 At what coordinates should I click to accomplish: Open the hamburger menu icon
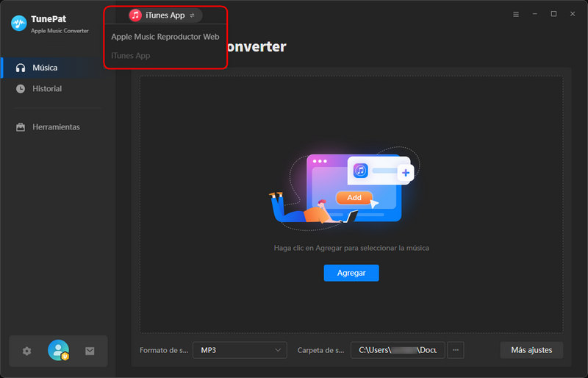pyautogui.click(x=516, y=14)
